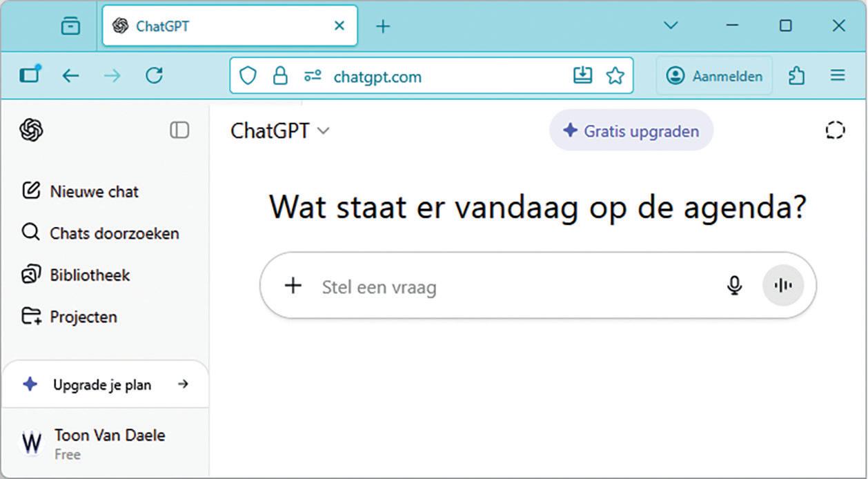Click the Free plan label
Screen dimensions: 868x479
(x=68, y=455)
